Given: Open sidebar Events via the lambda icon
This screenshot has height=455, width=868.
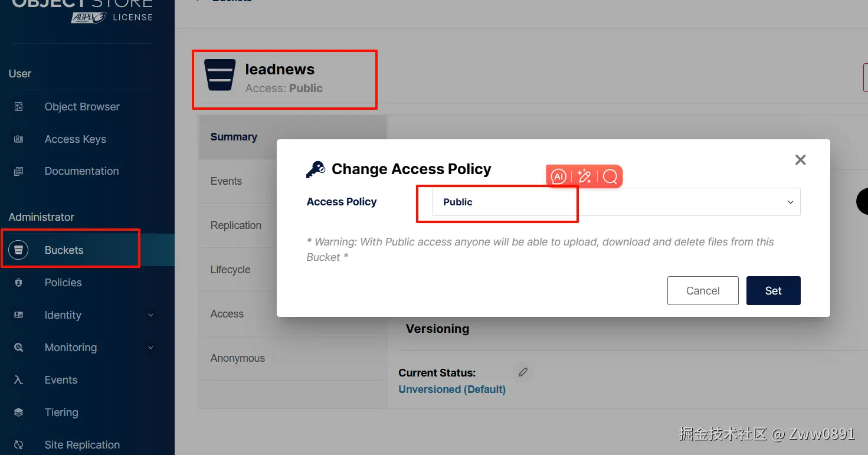Looking at the screenshot, I should [x=18, y=380].
